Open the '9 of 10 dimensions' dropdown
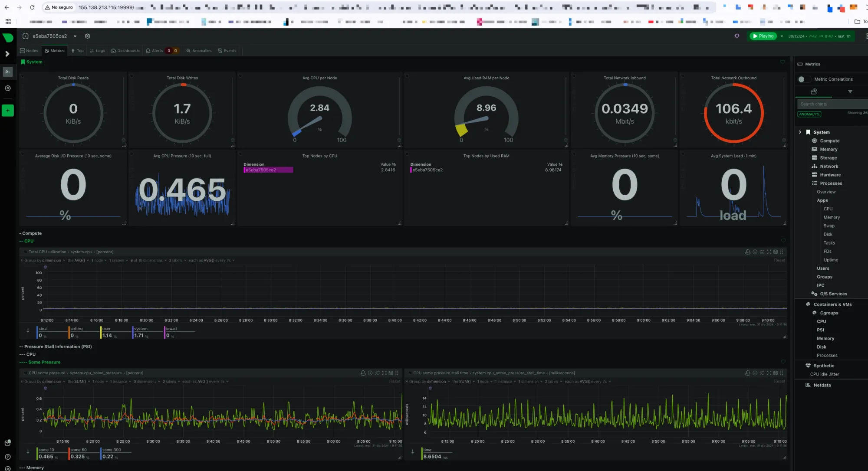The width and height of the screenshot is (868, 471). tap(148, 261)
